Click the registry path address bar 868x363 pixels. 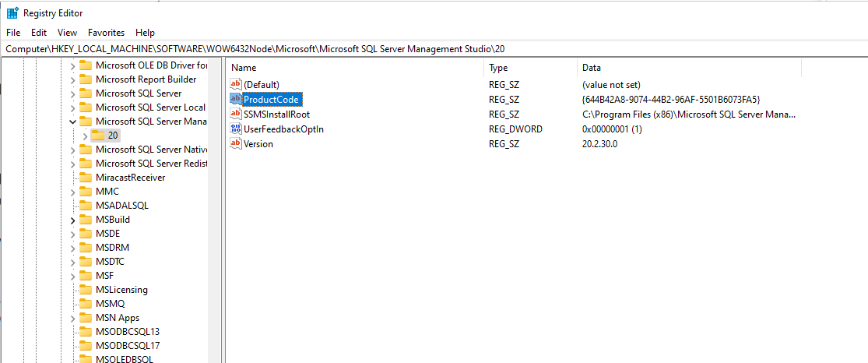point(434,49)
